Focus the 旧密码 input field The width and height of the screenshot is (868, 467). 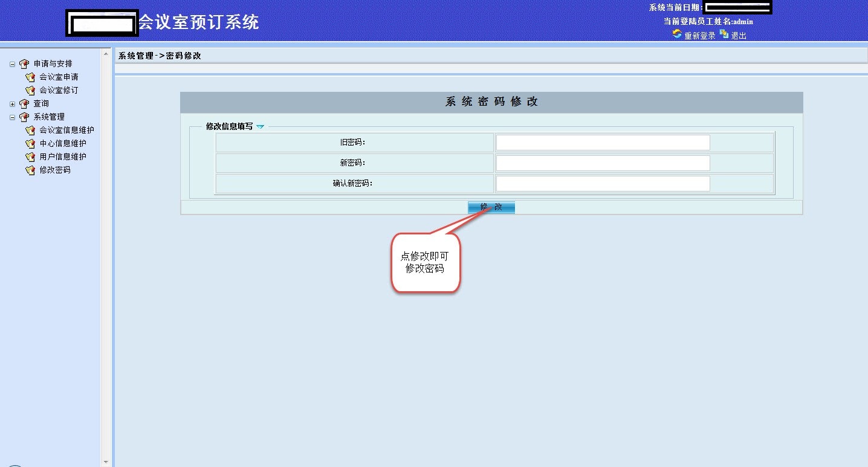(x=603, y=143)
